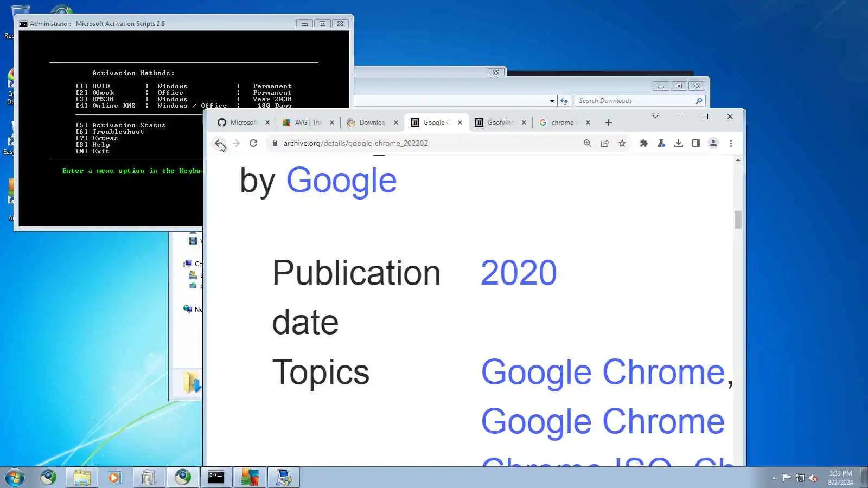The width and height of the screenshot is (868, 488).
Task: Reload the archive.org page
Action: coord(253,143)
